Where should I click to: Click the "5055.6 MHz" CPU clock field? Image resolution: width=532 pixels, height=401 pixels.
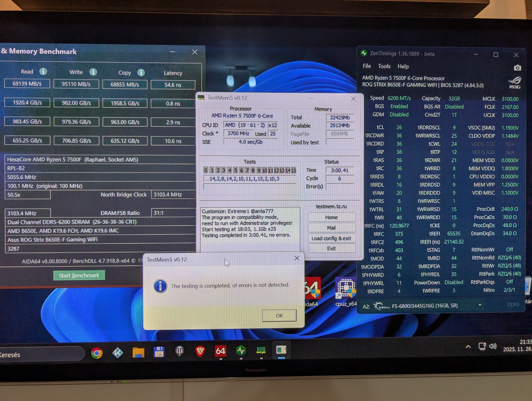pyautogui.click(x=100, y=177)
